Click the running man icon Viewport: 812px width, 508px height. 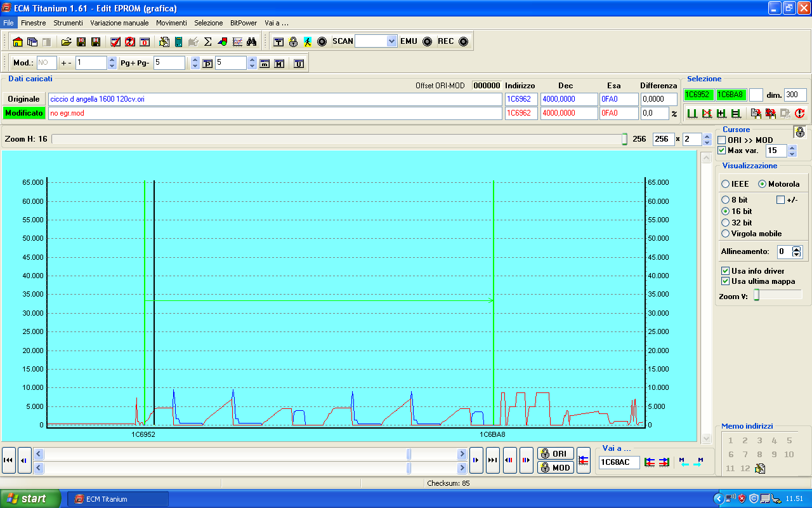(x=308, y=42)
